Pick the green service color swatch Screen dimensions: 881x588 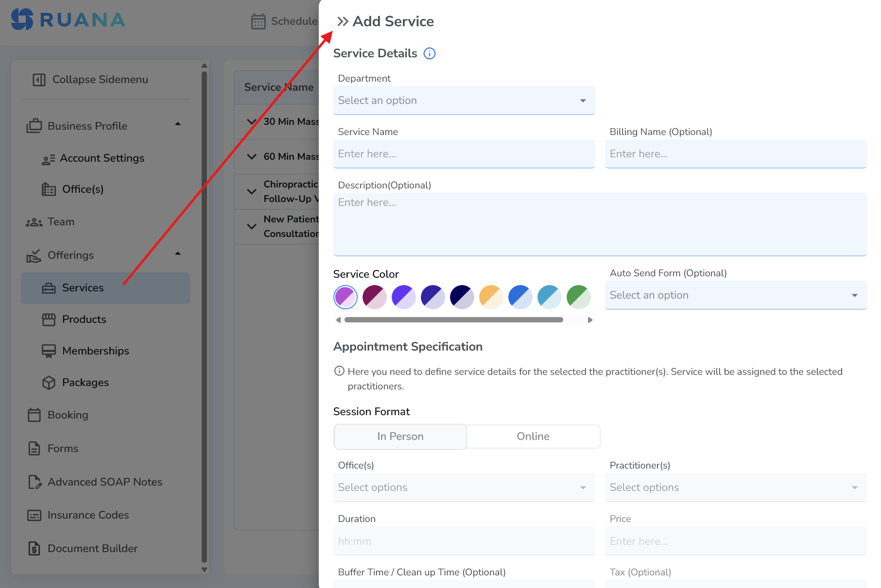(578, 297)
